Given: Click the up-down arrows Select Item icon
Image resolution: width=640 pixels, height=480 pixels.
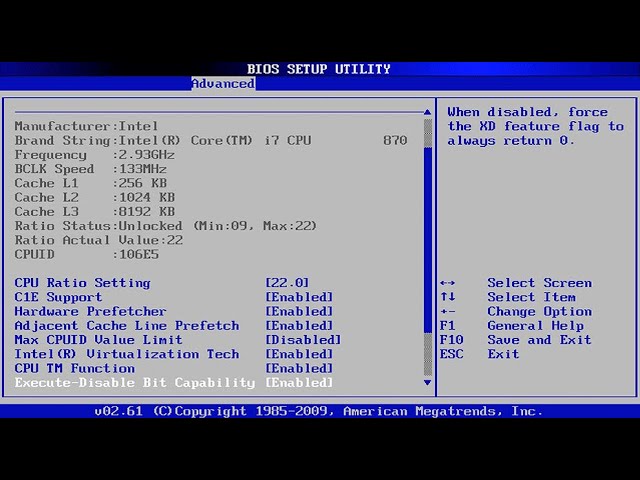Looking at the screenshot, I should (x=447, y=297).
